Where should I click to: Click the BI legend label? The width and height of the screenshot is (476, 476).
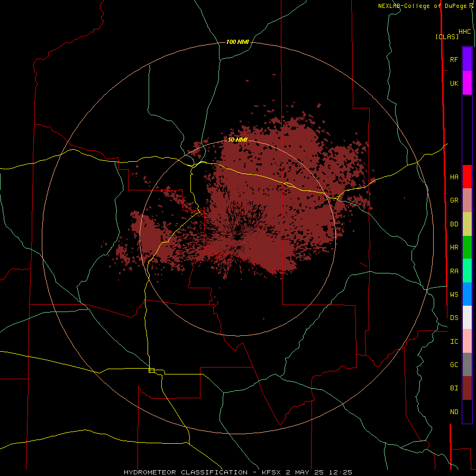point(454,388)
